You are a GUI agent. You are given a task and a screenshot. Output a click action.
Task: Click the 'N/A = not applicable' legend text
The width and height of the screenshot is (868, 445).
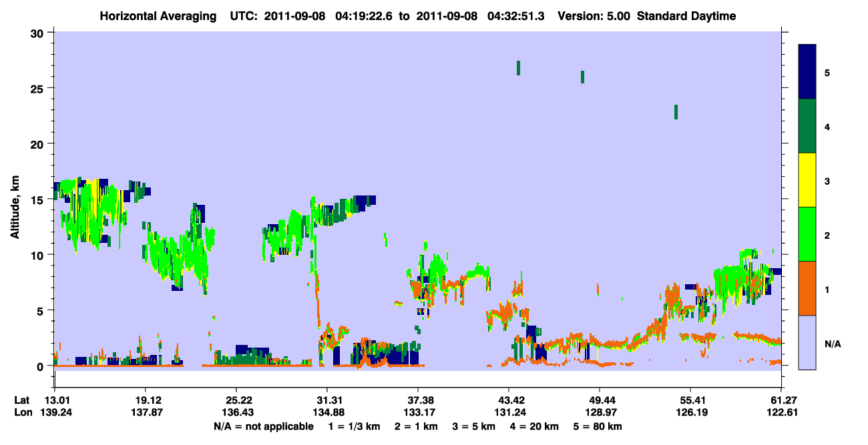(x=263, y=426)
